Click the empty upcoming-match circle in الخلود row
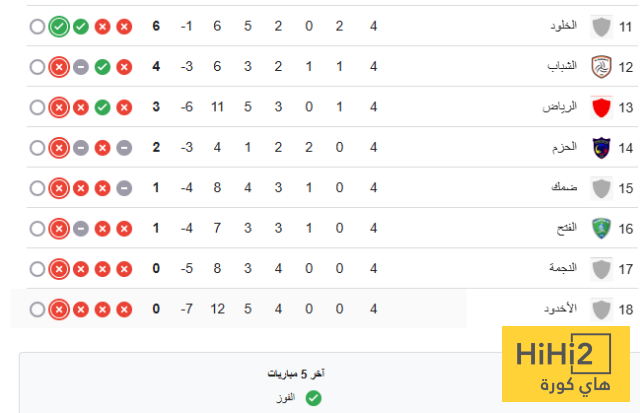This screenshot has width=640, height=413. pos(37,27)
